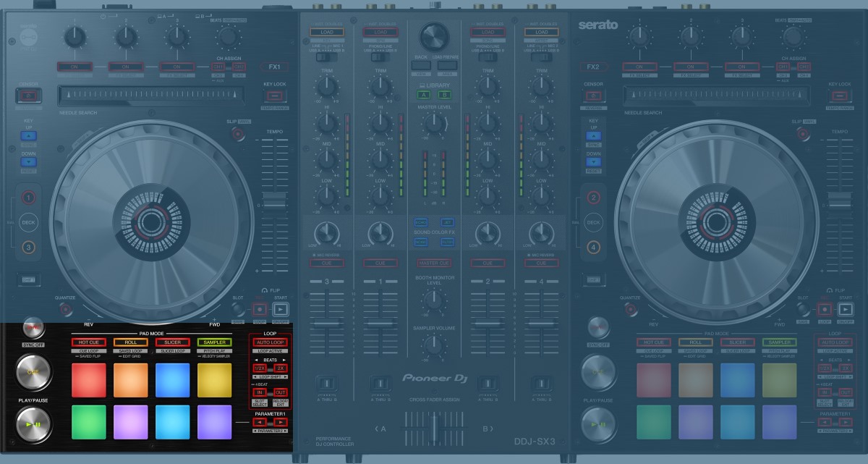The width and height of the screenshot is (868, 464).
Task: Switch left deck to HOT CUE pad mode
Action: 89,342
